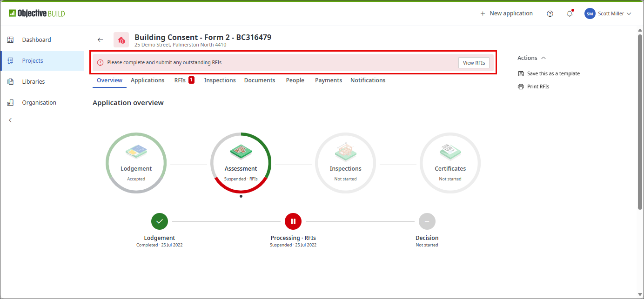Image resolution: width=644 pixels, height=299 pixels.
Task: Open the People tab
Action: click(295, 80)
